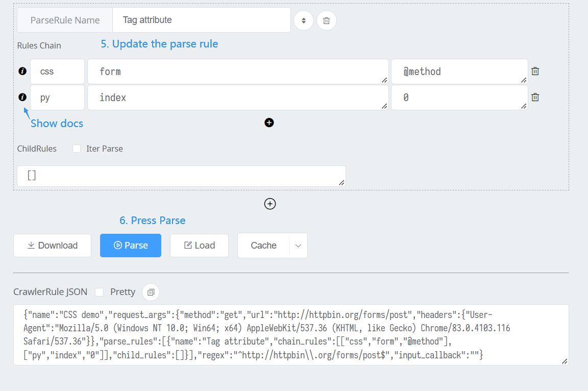Remove the css chain rule via trash icon
The width and height of the screenshot is (588, 391).
click(x=535, y=71)
